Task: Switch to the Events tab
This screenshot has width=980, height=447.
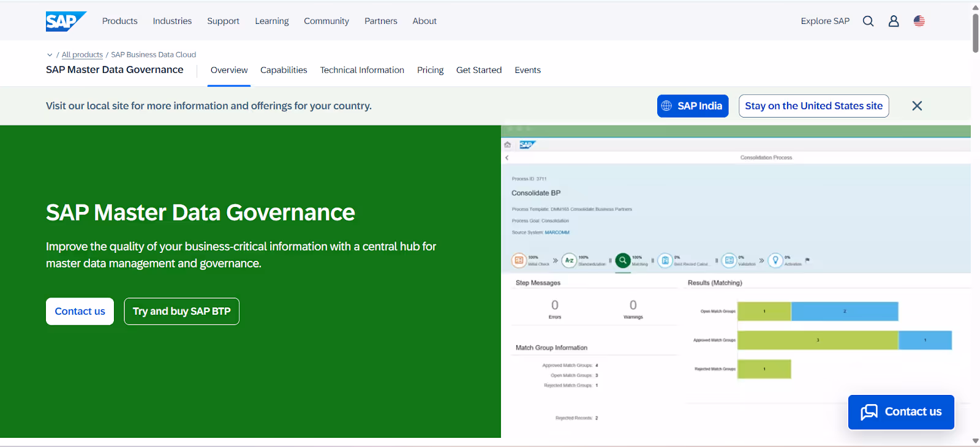Action: (x=527, y=70)
